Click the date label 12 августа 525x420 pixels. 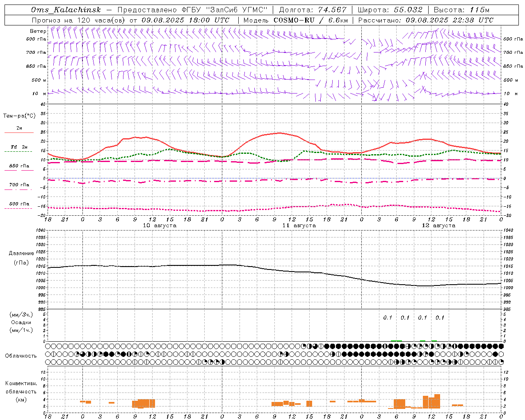[438, 226]
